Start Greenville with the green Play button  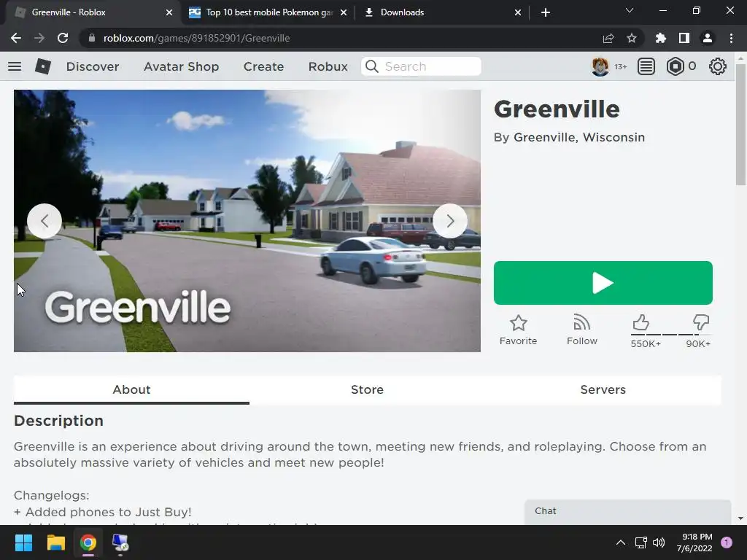pyautogui.click(x=603, y=283)
